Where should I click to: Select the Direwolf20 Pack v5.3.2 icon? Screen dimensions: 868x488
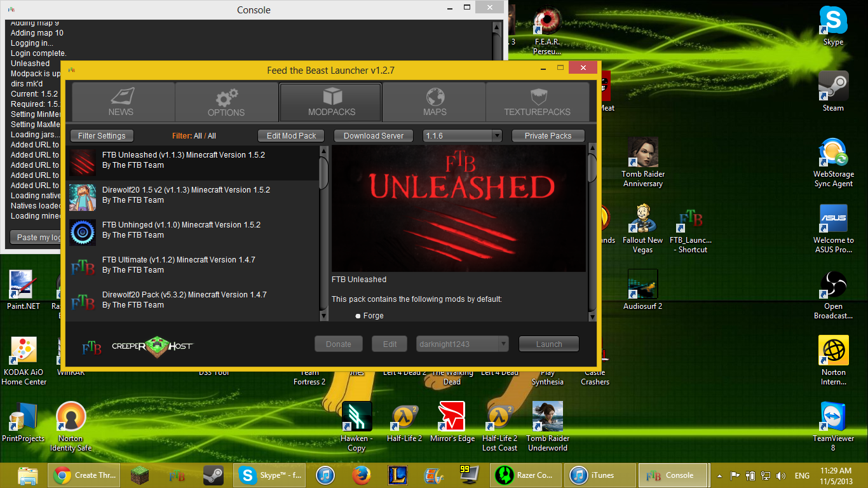(83, 302)
